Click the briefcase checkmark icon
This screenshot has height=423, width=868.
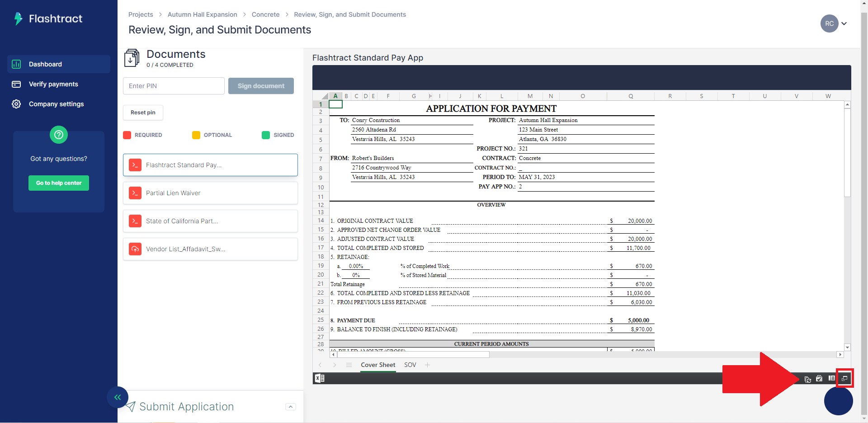pos(819,378)
